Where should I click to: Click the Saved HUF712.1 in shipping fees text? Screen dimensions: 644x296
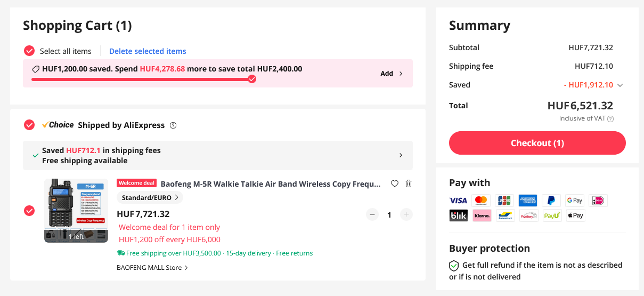[101, 150]
